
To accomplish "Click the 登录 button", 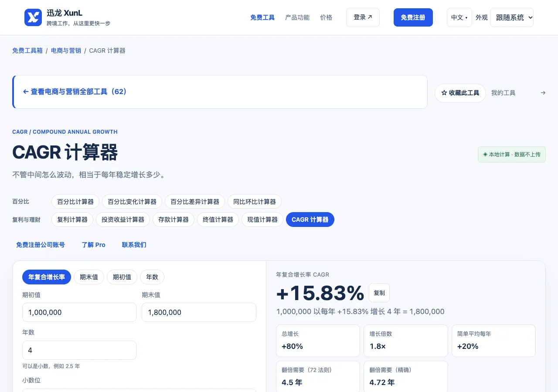I will 363,17.
